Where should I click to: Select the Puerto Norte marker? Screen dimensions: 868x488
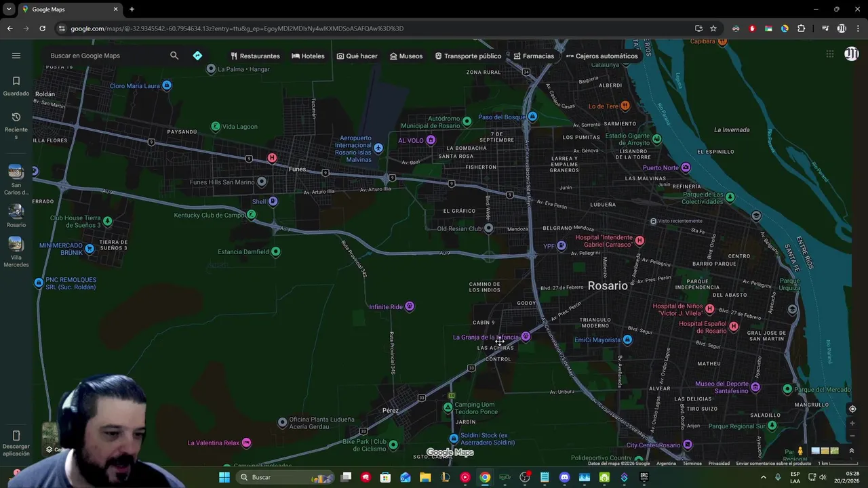point(686,167)
